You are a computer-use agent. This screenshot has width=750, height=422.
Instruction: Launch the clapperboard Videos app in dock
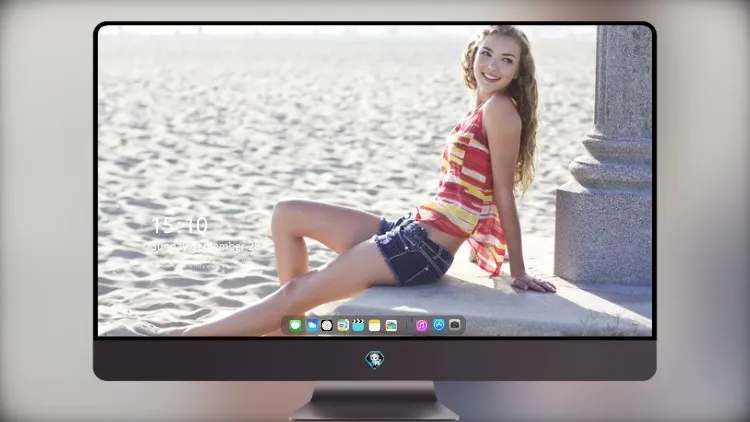pyautogui.click(x=358, y=326)
